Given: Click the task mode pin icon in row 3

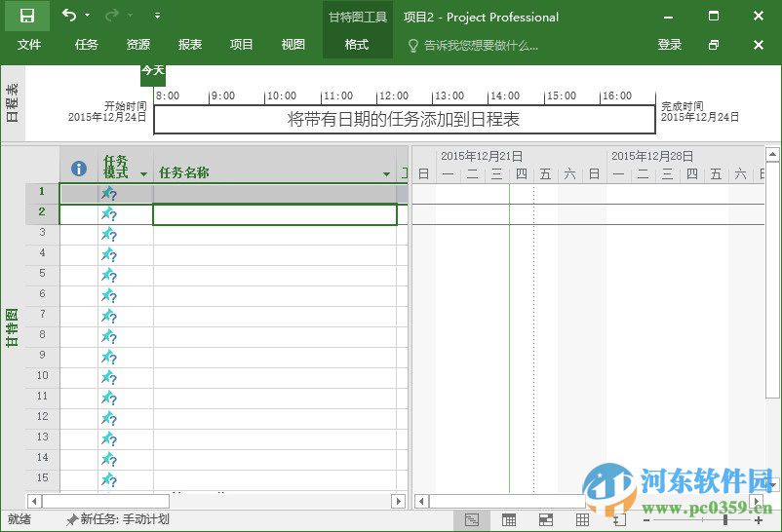Looking at the screenshot, I should tap(109, 235).
